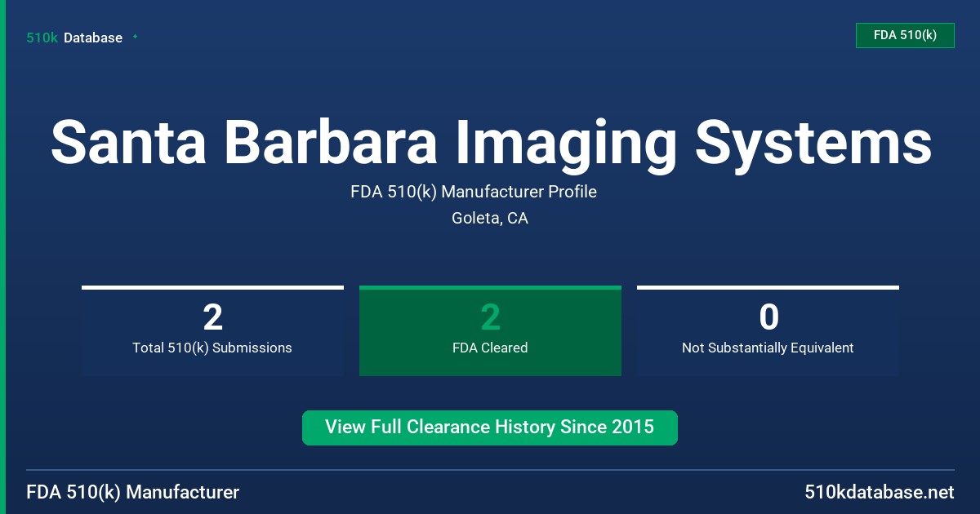
Task: Click the Goleta, CA location text
Action: (x=490, y=219)
